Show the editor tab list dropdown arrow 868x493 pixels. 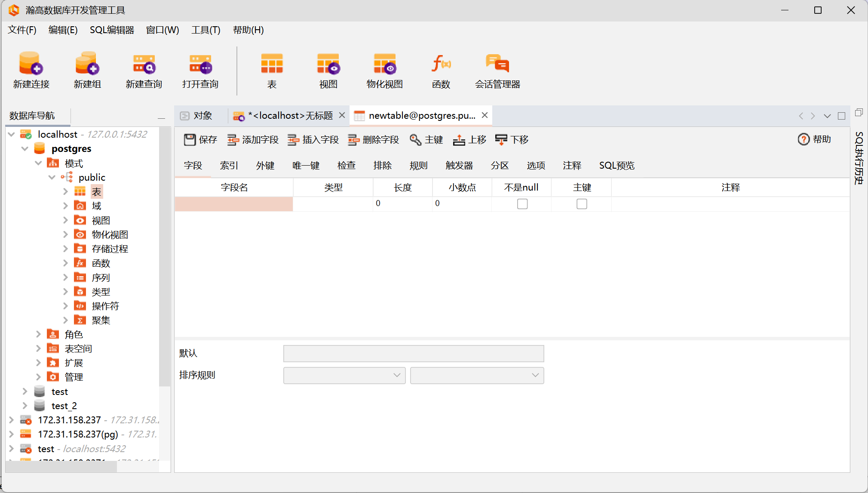coord(827,116)
